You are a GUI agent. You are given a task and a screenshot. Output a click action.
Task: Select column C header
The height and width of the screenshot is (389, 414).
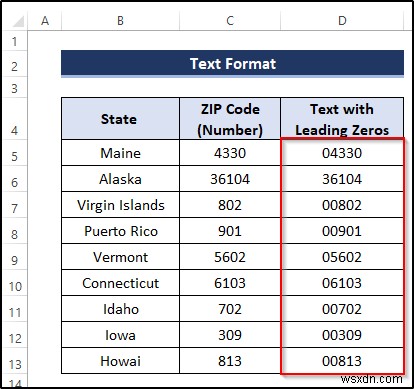coord(230,21)
